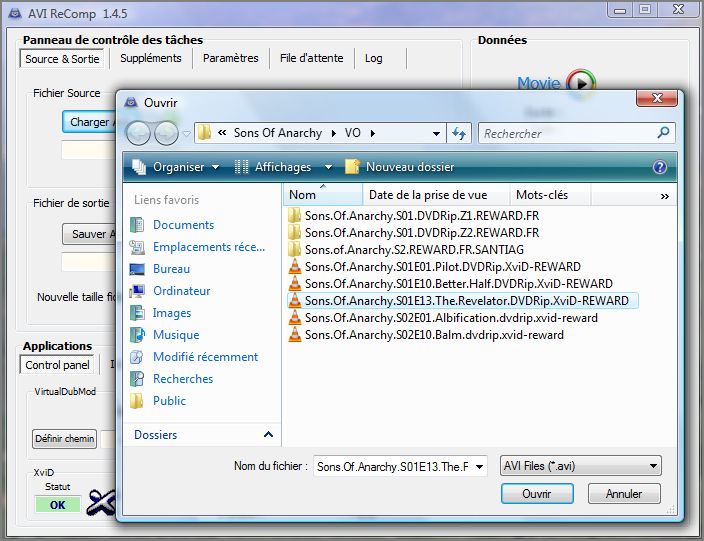
Task: Open Public folder link
Action: tap(169, 400)
